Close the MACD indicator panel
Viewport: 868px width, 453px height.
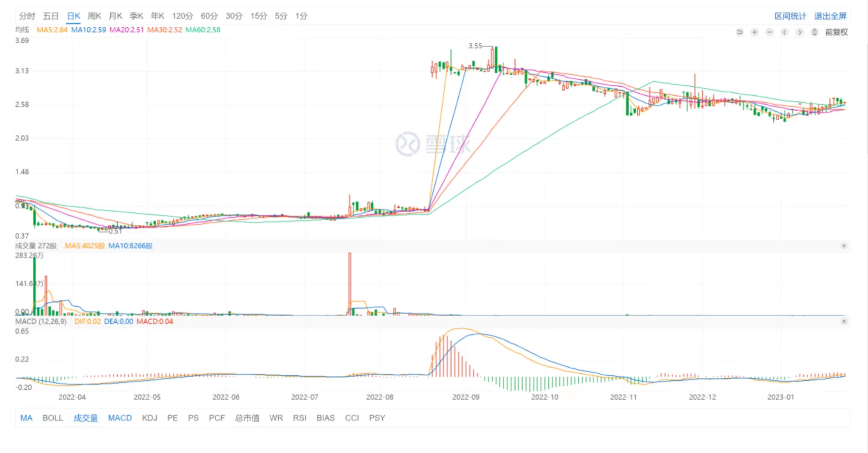[x=844, y=322]
